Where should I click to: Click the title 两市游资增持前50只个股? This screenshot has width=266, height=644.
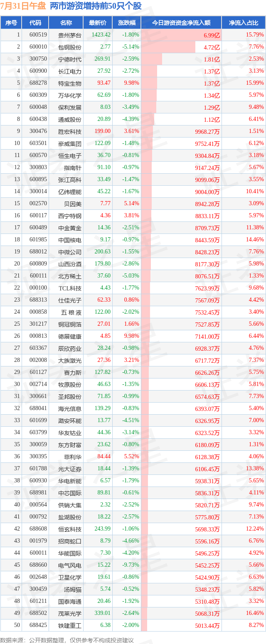[96, 6]
